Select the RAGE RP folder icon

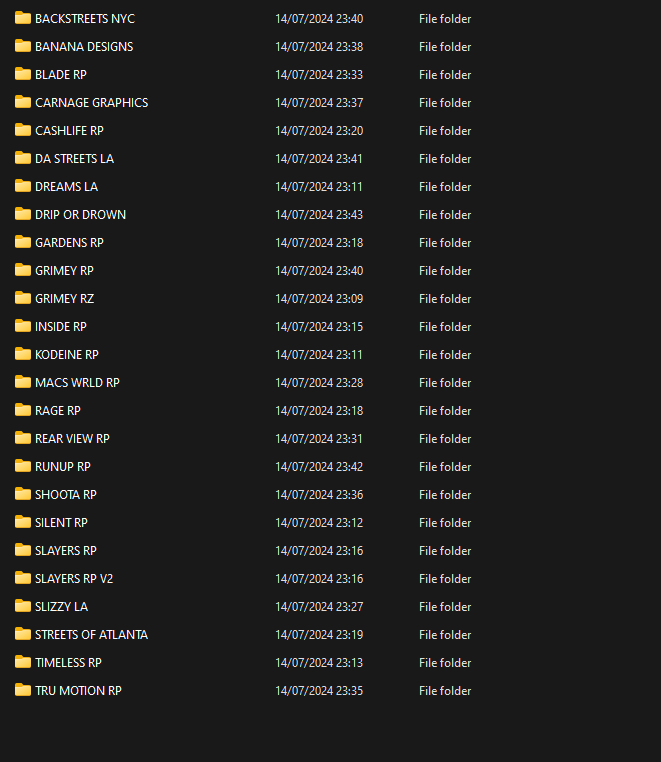23,411
